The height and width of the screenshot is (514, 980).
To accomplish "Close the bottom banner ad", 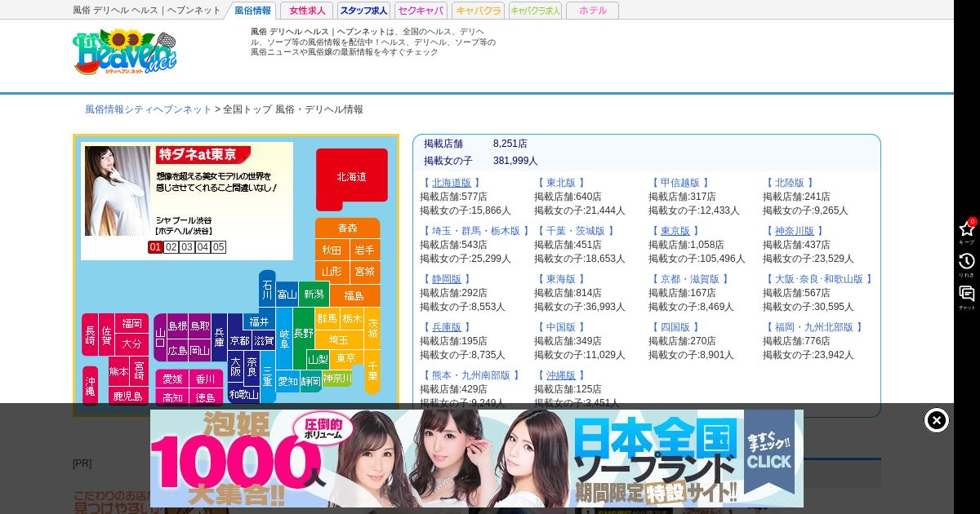I will coord(937,420).
